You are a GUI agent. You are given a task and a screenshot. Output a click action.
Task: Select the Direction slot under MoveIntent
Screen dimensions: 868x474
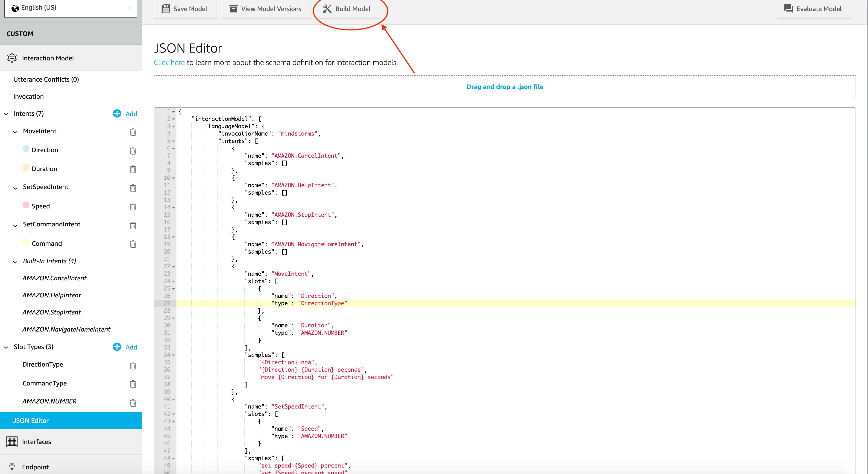[45, 150]
